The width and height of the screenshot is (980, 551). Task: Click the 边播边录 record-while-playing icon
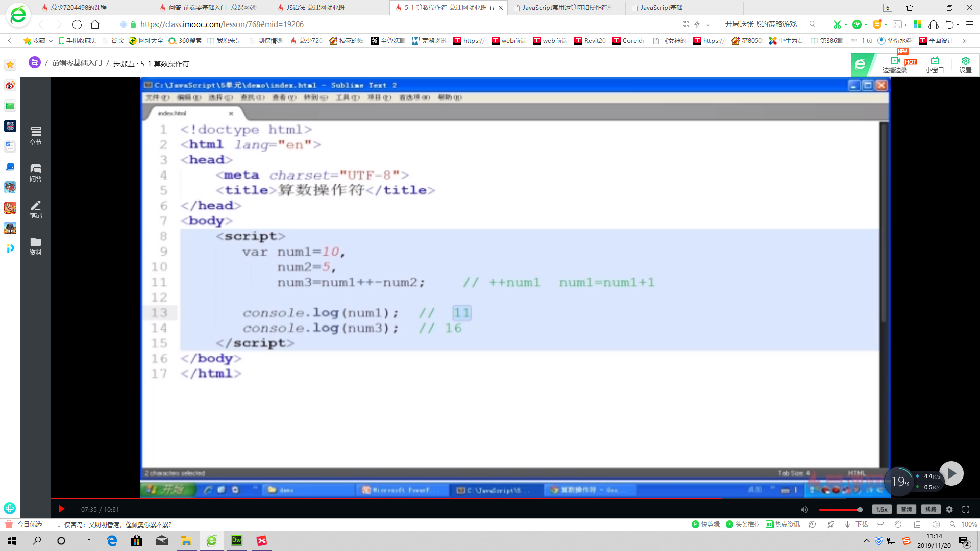click(895, 65)
